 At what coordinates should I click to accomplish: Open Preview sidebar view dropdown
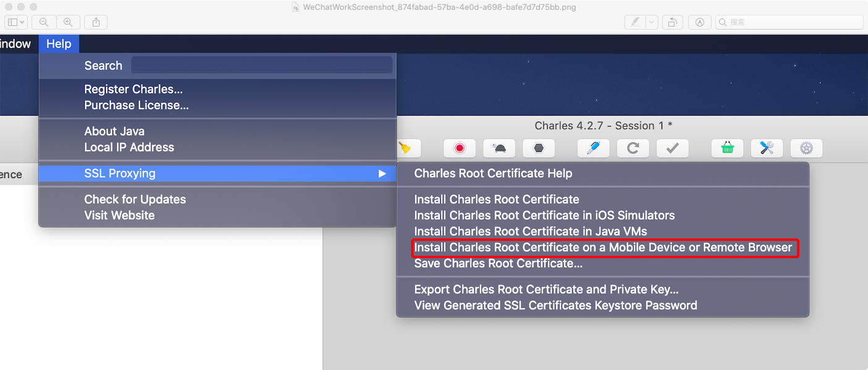pyautogui.click(x=16, y=22)
